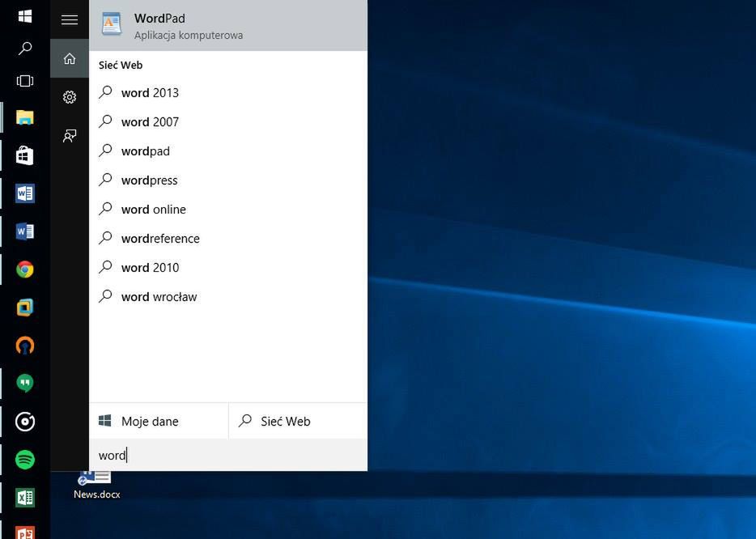Click the search box containing word

tap(228, 455)
